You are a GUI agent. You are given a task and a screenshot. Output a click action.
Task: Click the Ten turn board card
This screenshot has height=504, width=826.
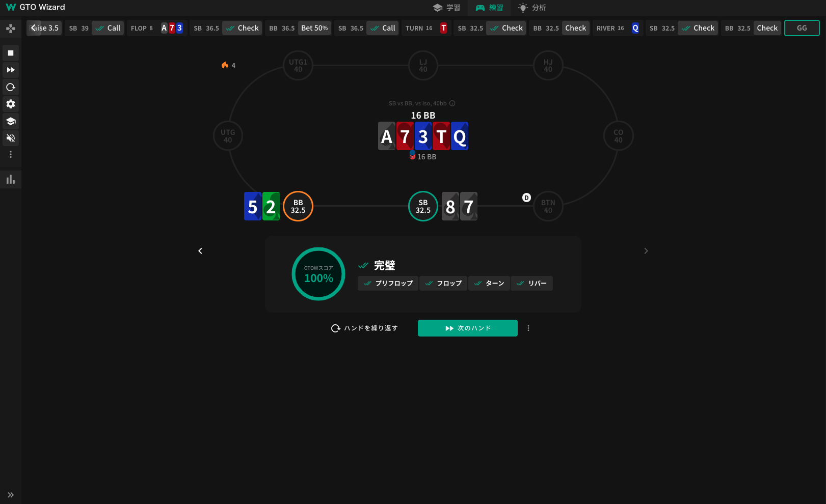441,136
